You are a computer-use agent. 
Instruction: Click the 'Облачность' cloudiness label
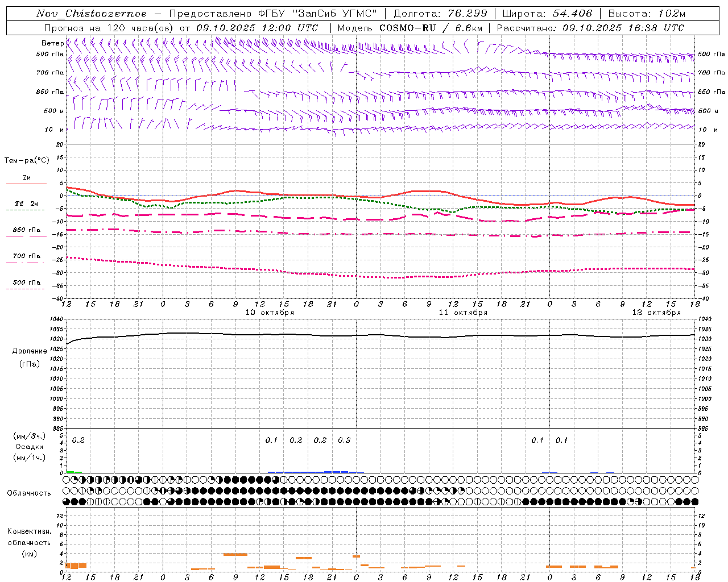tap(29, 493)
